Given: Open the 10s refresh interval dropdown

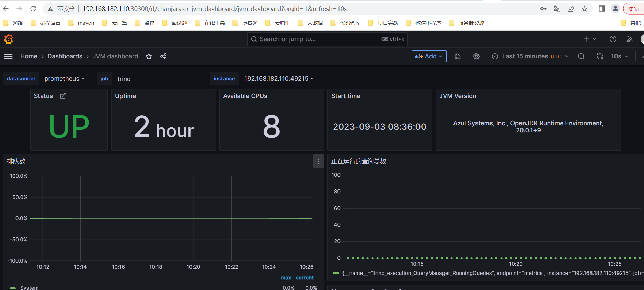Looking at the screenshot, I should 620,56.
